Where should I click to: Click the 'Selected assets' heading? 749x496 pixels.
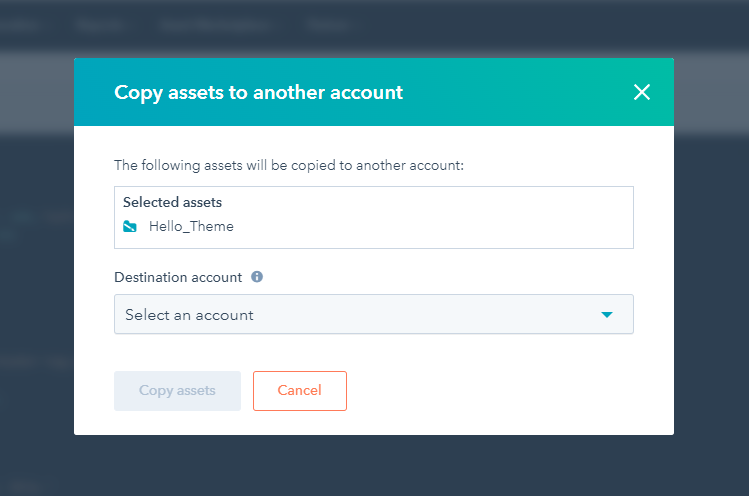172,203
